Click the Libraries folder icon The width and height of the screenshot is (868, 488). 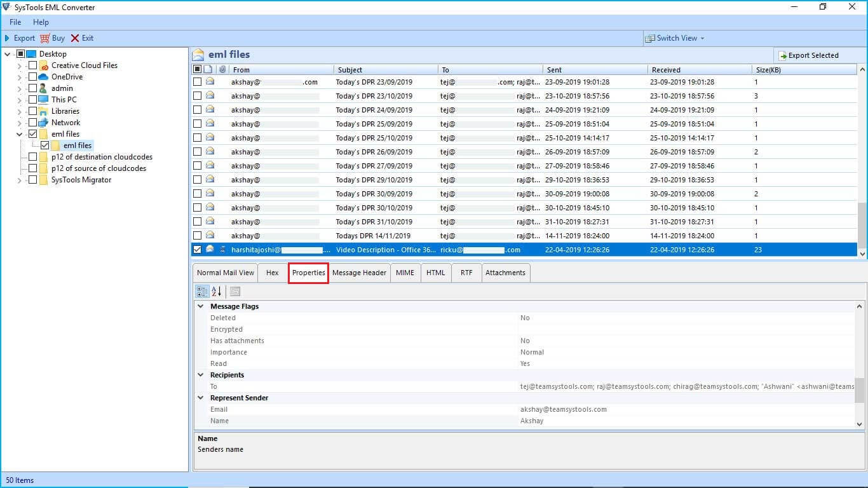click(x=43, y=111)
